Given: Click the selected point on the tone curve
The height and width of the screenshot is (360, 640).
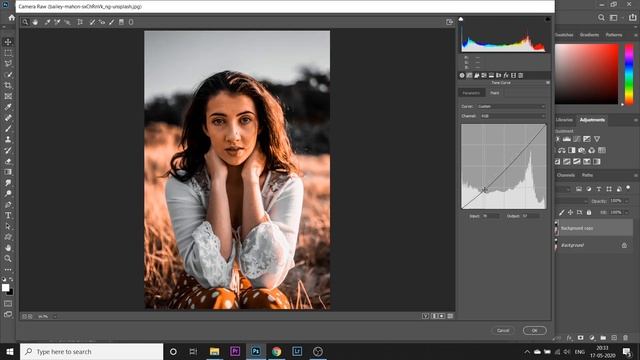Looking at the screenshot, I should (x=484, y=190).
